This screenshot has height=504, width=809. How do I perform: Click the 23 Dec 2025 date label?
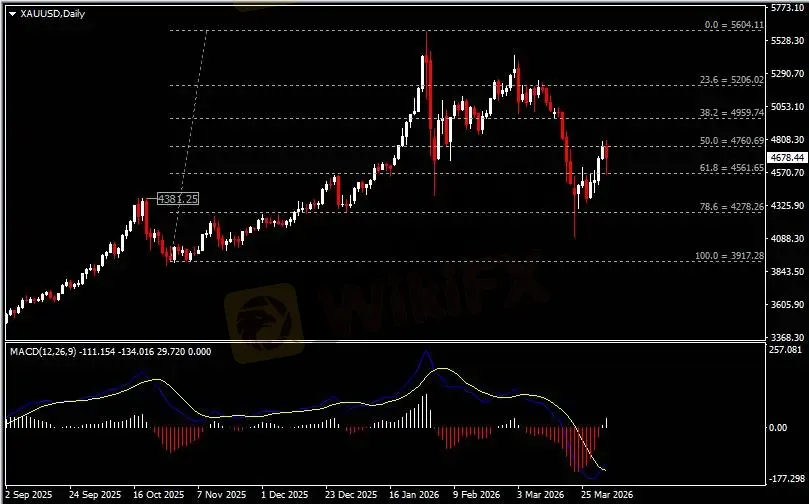[351, 495]
